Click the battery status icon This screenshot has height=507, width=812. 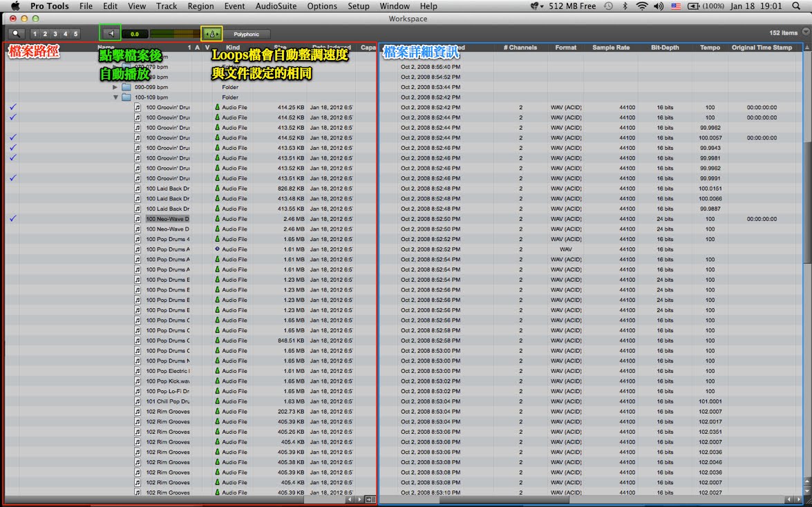(693, 6)
